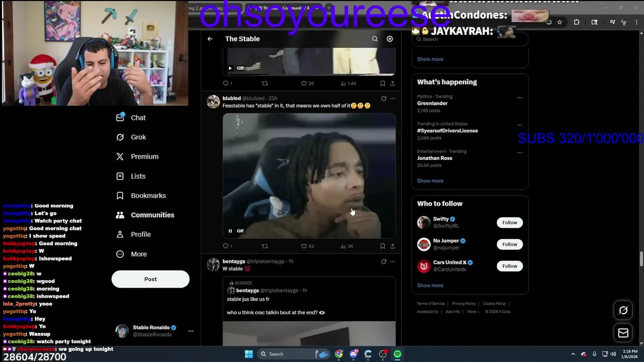Open more options on blubled's post
This screenshot has height=362, width=644.
(x=392, y=99)
